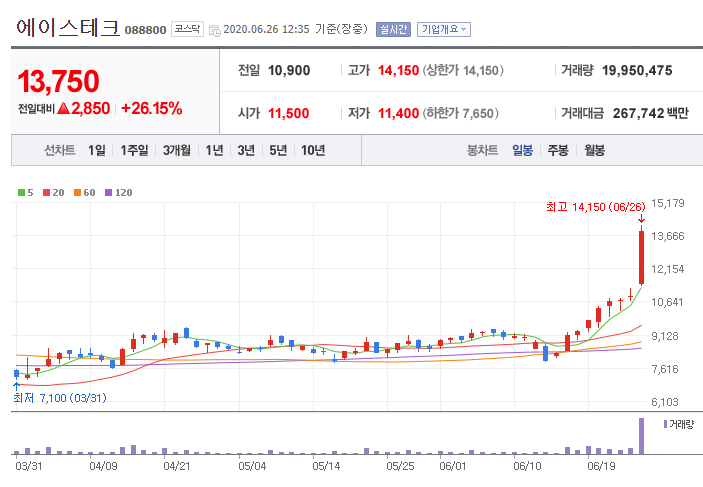Select the 1주일 line chart tab
The height and width of the screenshot is (487, 703).
click(134, 150)
